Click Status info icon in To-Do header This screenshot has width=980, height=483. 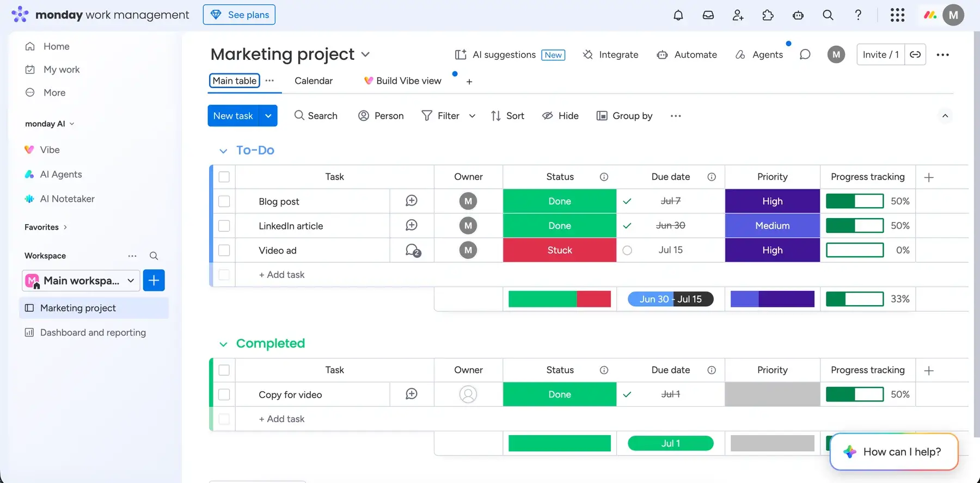[604, 177]
